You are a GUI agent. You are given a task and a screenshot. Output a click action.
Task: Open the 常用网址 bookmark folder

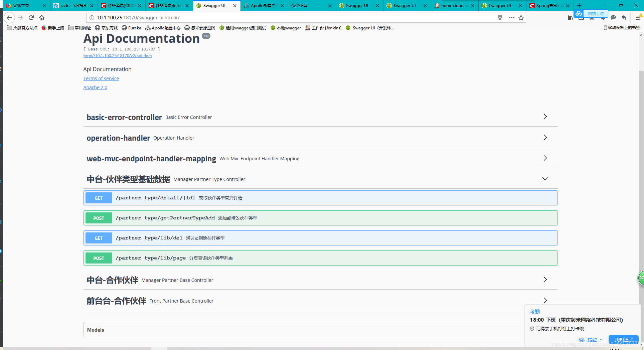click(x=79, y=28)
